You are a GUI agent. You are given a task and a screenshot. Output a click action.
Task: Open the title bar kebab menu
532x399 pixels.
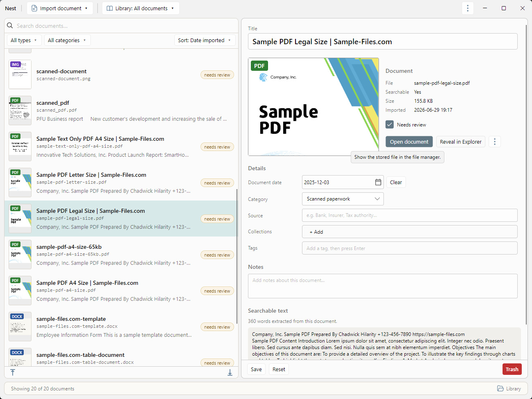pyautogui.click(x=468, y=8)
